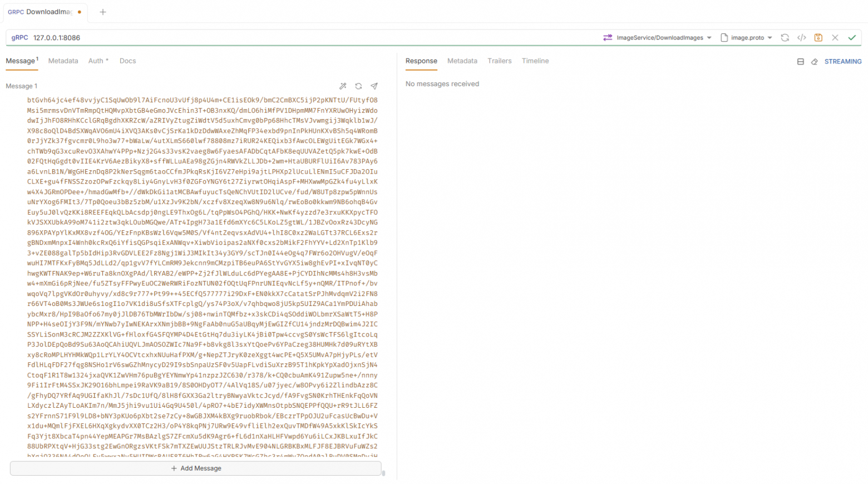The image size is (868, 484).
Task: Click the orange save icon in the request bar
Action: pyautogui.click(x=818, y=37)
